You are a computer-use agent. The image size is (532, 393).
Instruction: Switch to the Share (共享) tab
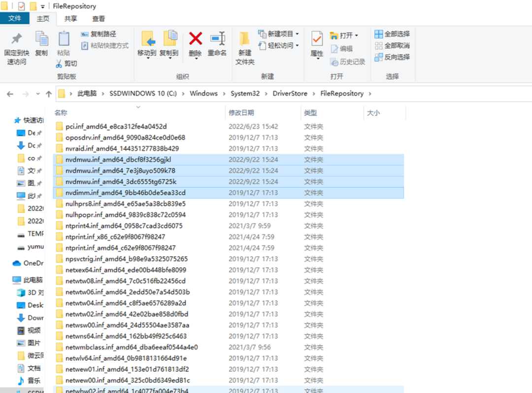click(x=71, y=19)
